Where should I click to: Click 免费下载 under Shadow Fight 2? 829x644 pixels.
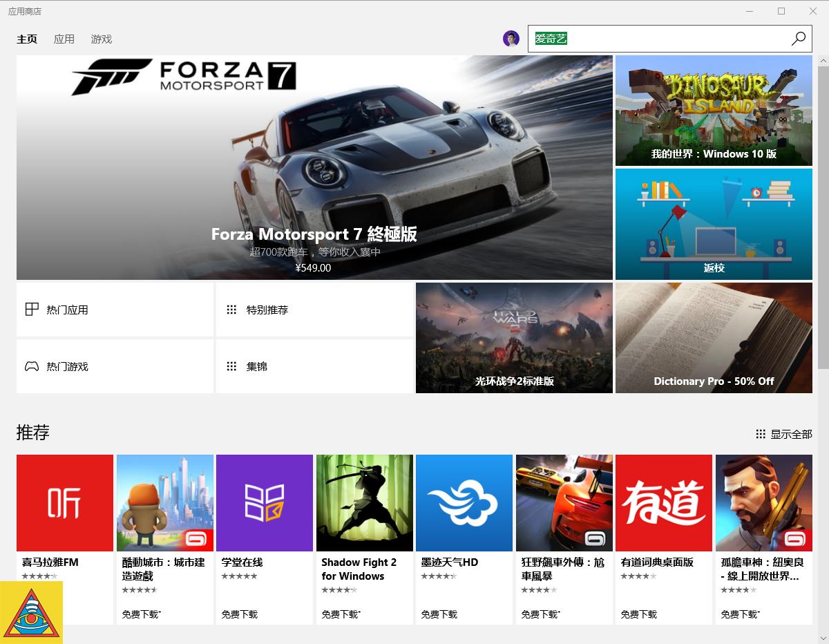(341, 614)
